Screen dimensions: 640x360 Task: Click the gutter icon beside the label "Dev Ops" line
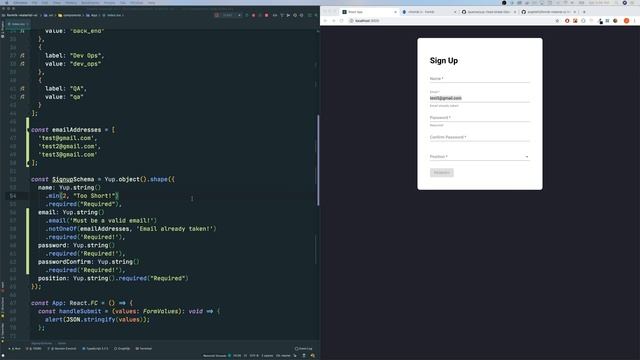tap(22, 56)
